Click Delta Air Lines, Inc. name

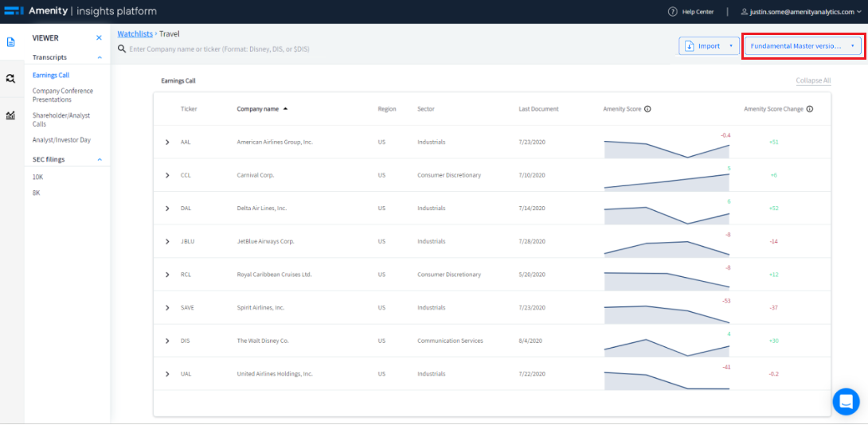(262, 209)
